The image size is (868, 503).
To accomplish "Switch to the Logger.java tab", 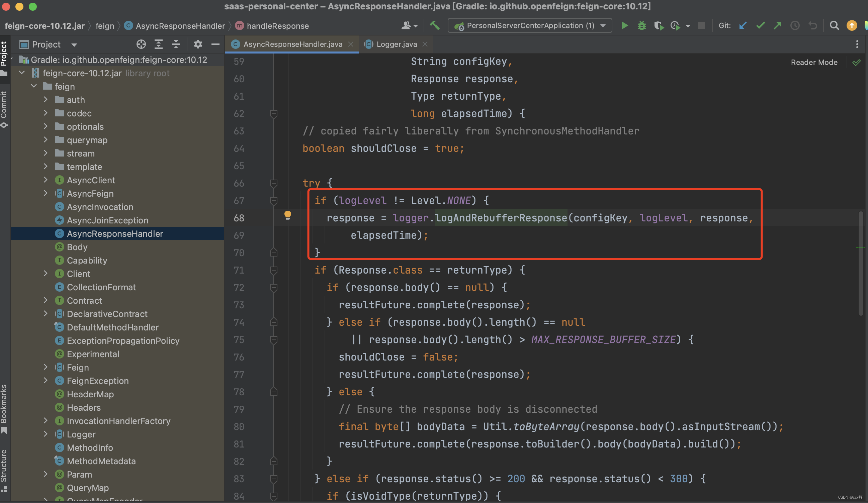I will click(396, 44).
